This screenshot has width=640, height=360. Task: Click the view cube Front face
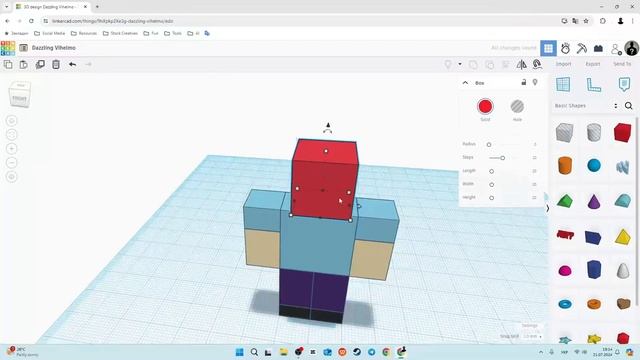coord(19,98)
